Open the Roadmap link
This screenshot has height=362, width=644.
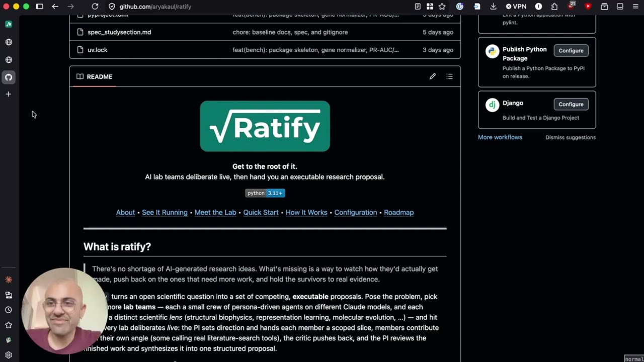pyautogui.click(x=398, y=212)
